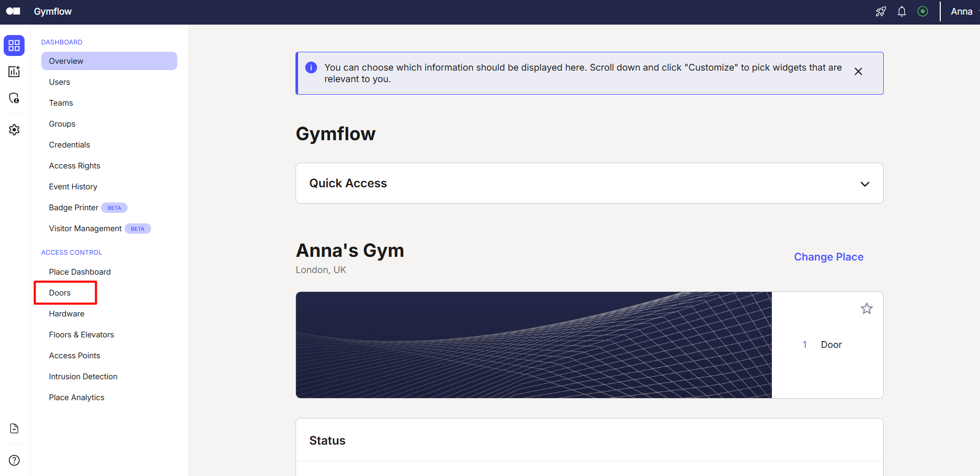Image resolution: width=980 pixels, height=476 pixels.
Task: Open the rocket what's new icon
Action: tap(881, 12)
